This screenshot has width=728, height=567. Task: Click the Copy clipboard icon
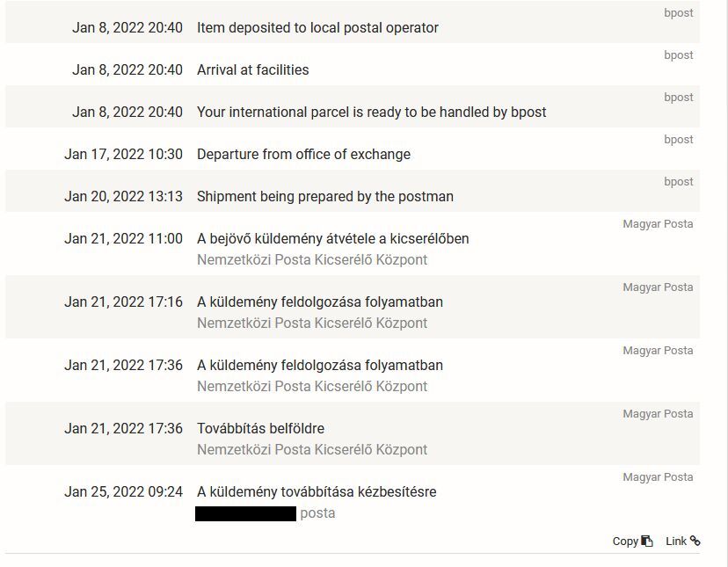coord(647,542)
